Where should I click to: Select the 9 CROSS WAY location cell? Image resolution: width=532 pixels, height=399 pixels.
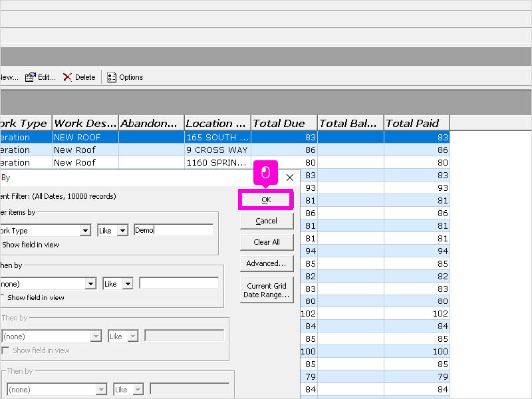pyautogui.click(x=217, y=150)
